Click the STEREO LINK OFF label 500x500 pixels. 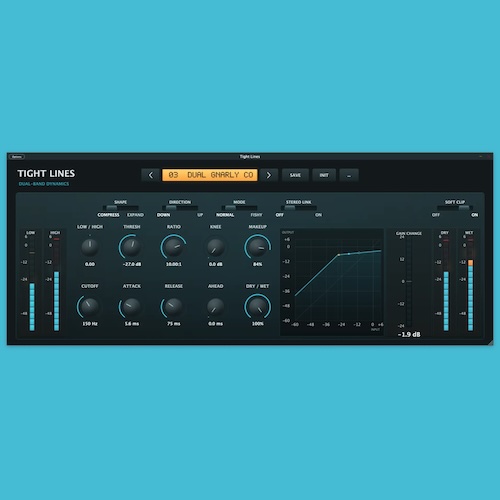point(279,215)
